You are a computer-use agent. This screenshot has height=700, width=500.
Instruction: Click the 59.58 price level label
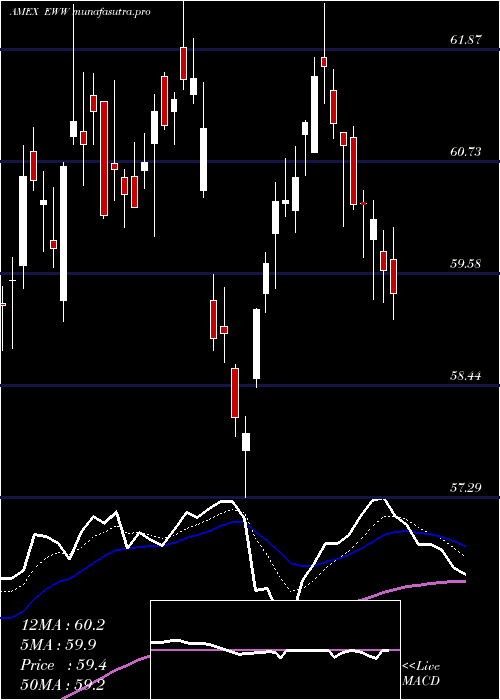466,263
